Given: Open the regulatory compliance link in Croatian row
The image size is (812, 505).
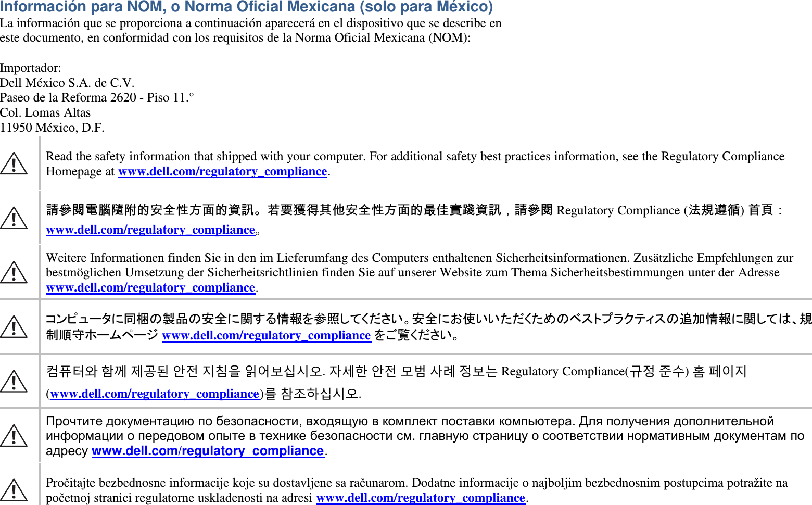Looking at the screenshot, I should tap(421, 498).
